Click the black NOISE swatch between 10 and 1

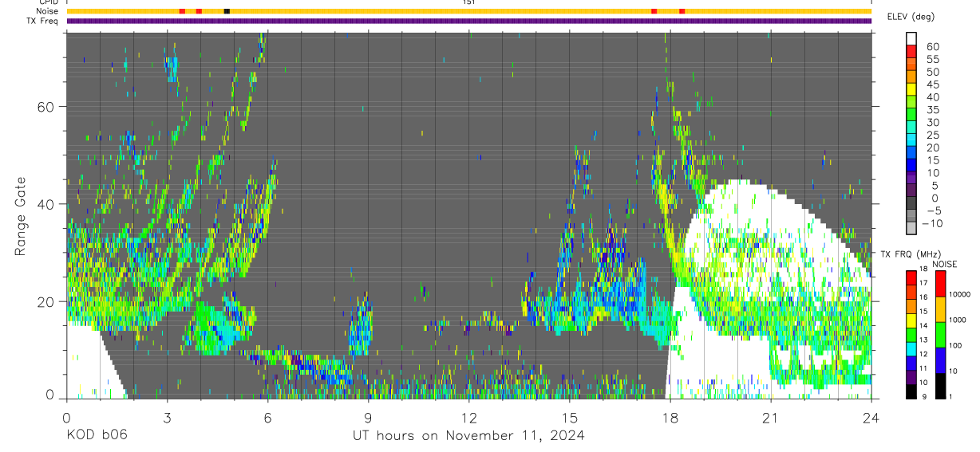[x=940, y=384]
